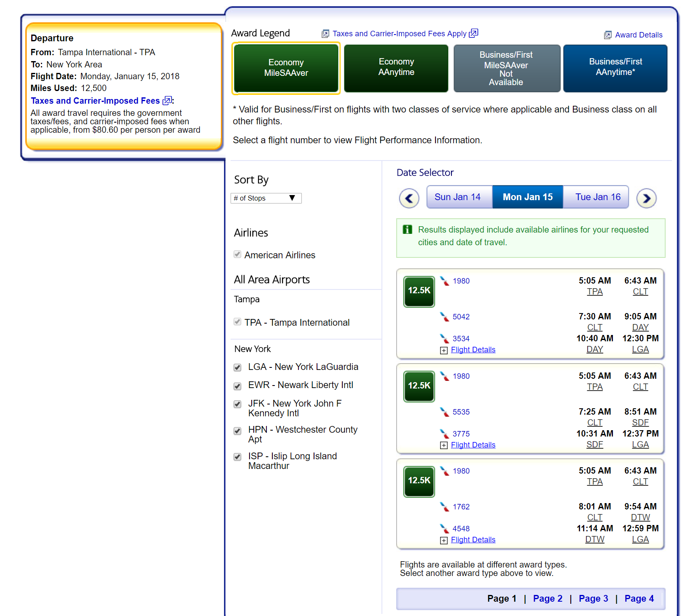This screenshot has height=616, width=685.
Task: Deselect JFK - New York John F Kennedy checkbox
Action: coord(238,404)
